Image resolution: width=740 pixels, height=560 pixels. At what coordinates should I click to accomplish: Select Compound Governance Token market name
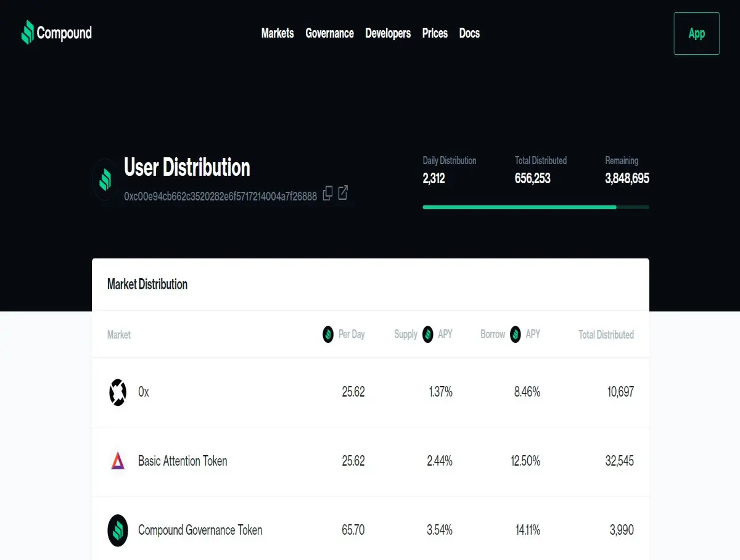pos(200,530)
